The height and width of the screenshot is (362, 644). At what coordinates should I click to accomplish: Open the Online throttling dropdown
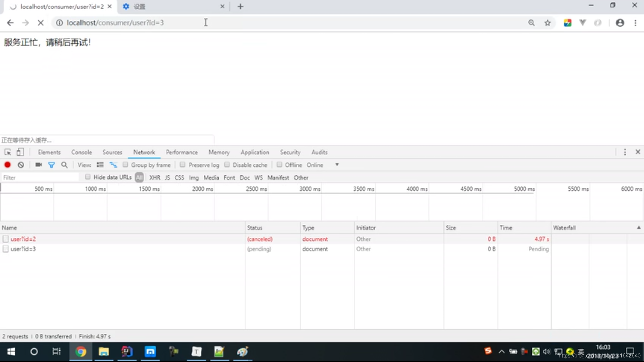pos(323,165)
